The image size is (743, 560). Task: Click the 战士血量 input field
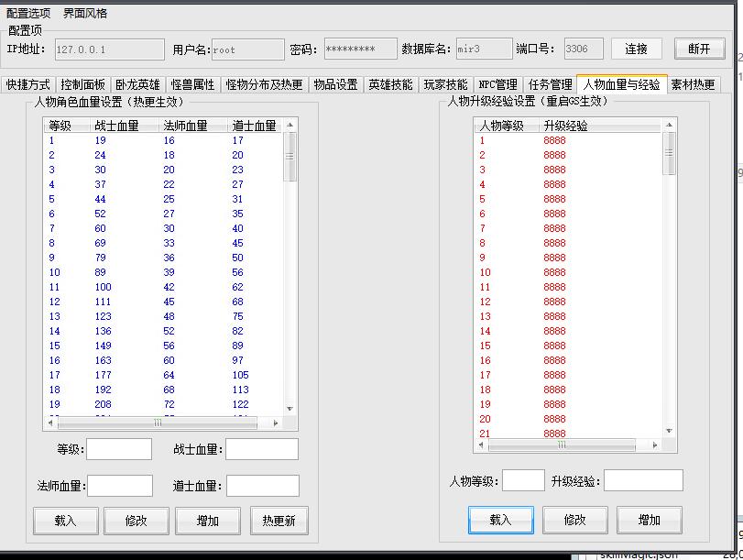coord(262,449)
